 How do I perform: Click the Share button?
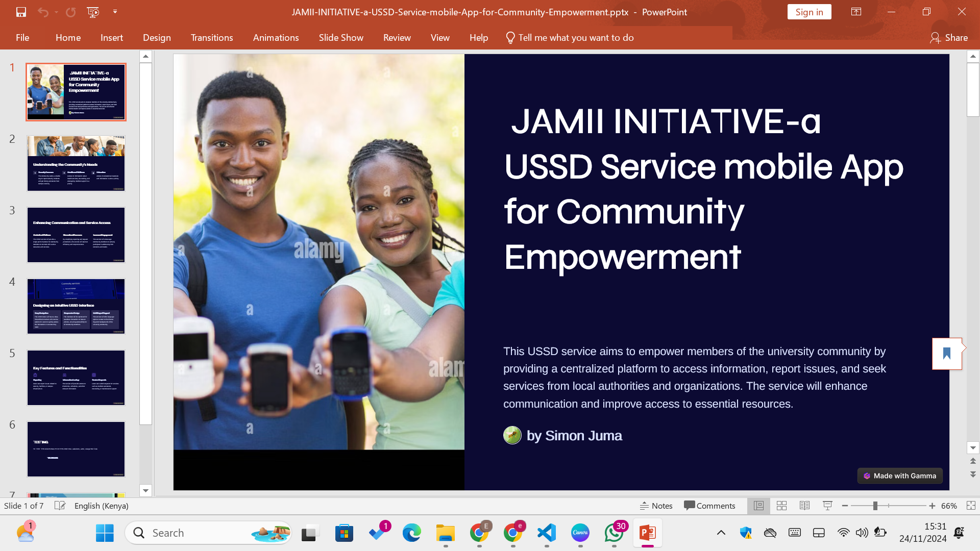pyautogui.click(x=948, y=38)
